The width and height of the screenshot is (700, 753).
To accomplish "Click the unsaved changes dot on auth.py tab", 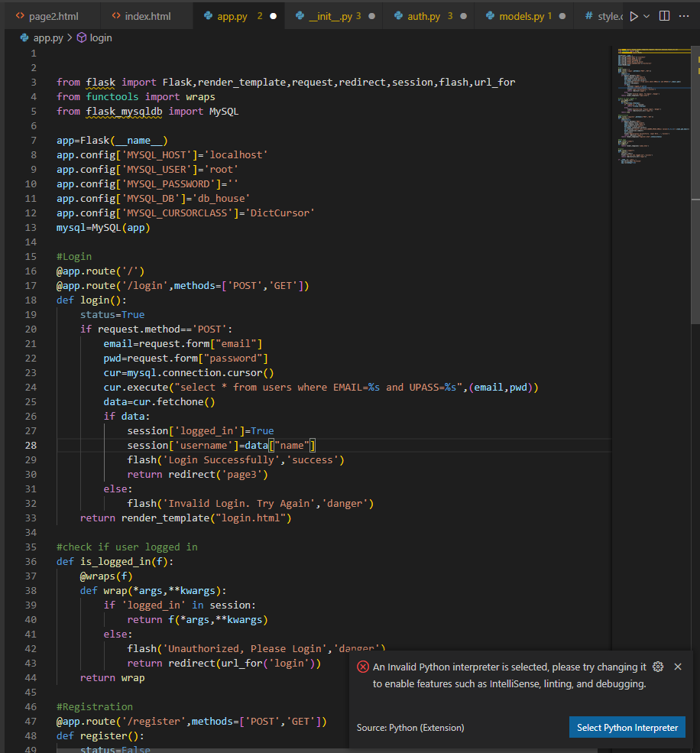I will [x=464, y=15].
